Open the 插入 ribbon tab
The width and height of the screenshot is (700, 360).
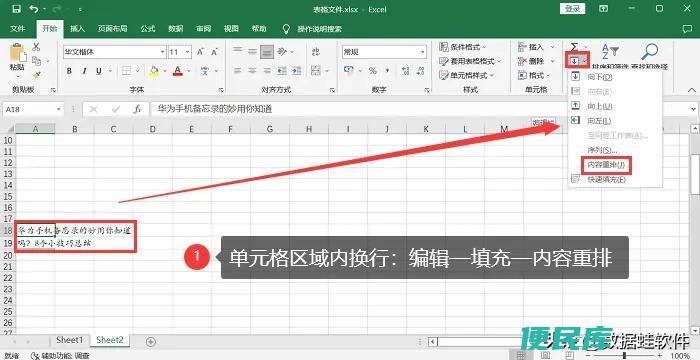click(x=77, y=29)
